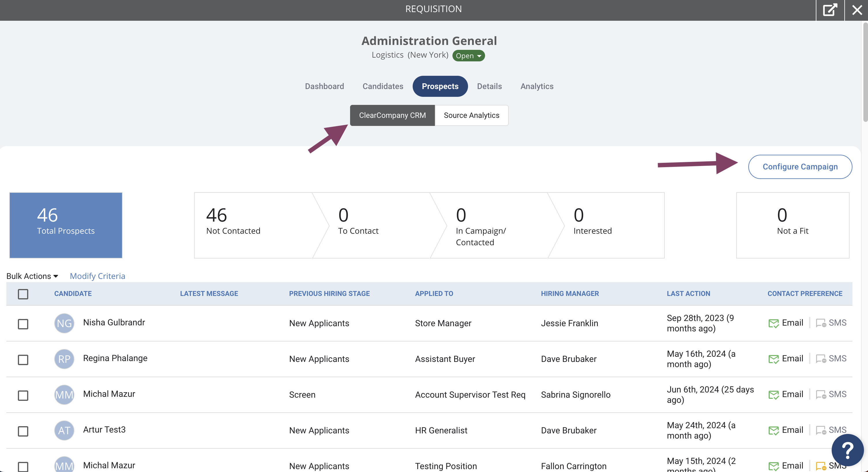This screenshot has width=868, height=472.
Task: Click SMS icon in Account Supervisor row
Action: tap(821, 394)
